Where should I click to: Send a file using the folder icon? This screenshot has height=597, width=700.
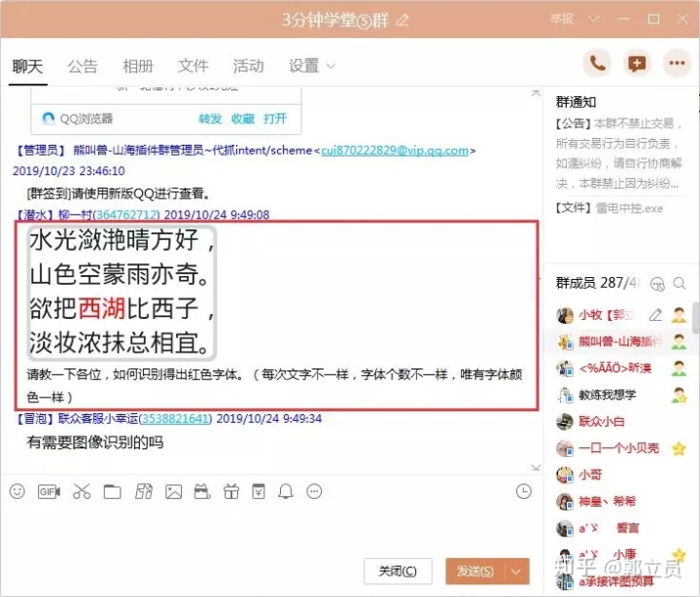(x=112, y=492)
